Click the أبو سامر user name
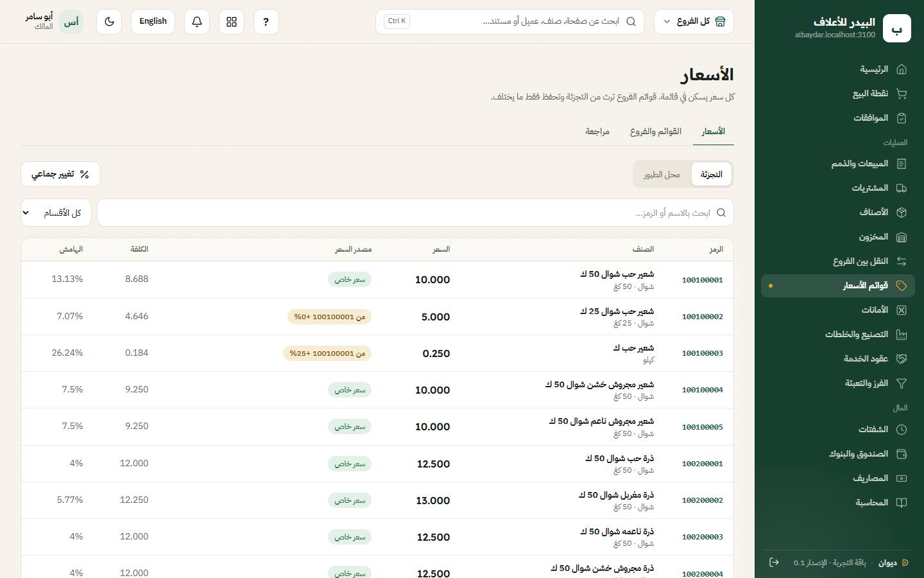 click(x=39, y=17)
